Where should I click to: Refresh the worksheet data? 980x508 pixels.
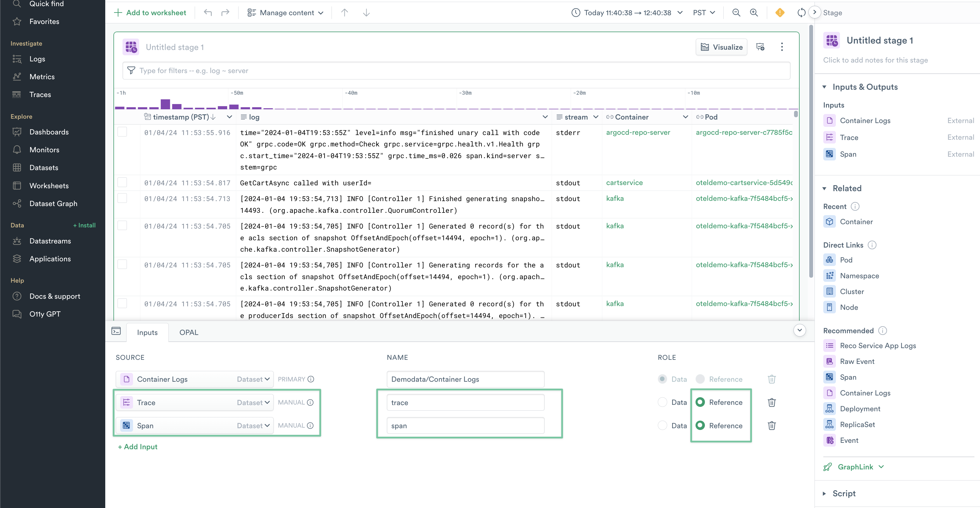click(x=801, y=13)
